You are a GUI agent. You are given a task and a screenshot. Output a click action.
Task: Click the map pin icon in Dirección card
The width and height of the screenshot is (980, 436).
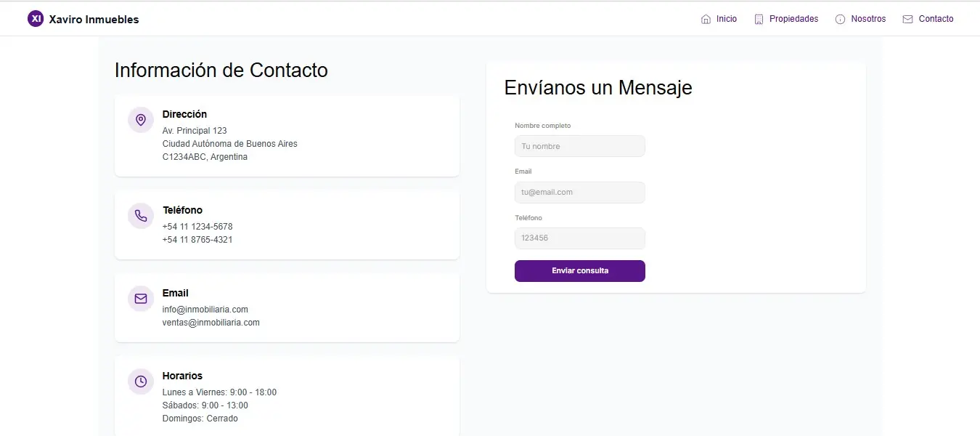(141, 120)
